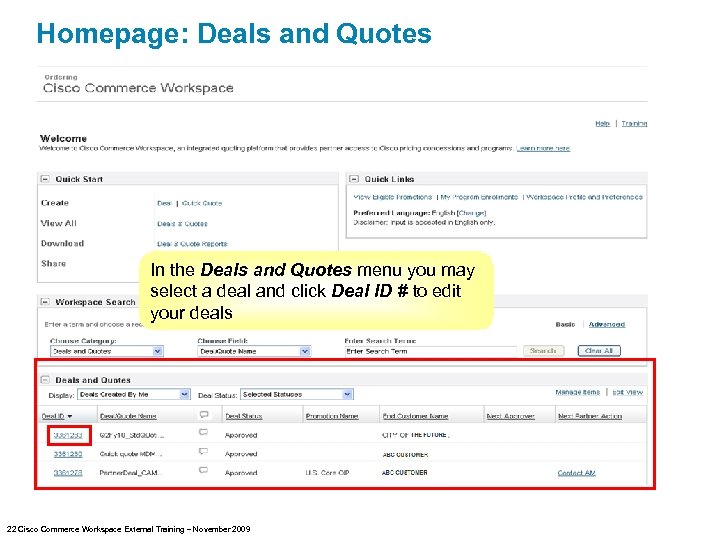Change the preferred language
This screenshot has width=720, height=540.
pos(472,213)
